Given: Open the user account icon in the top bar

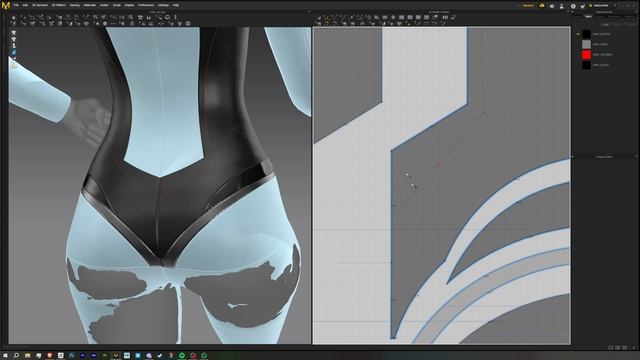Looking at the screenshot, I should [562, 6].
